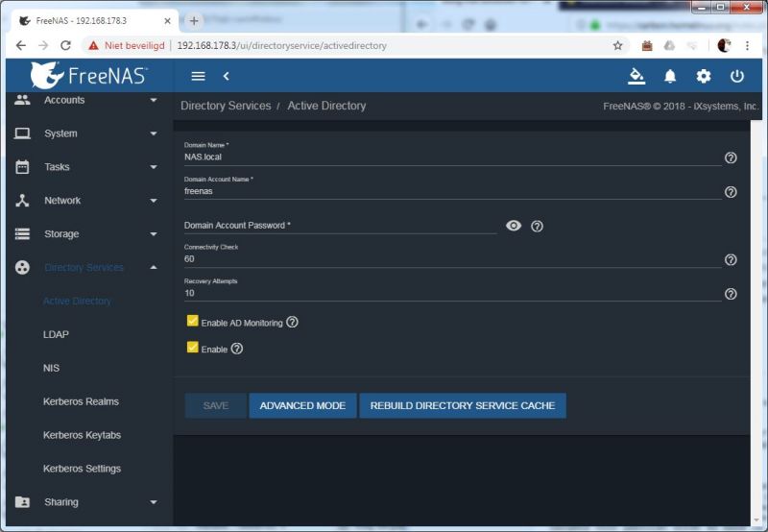The height and width of the screenshot is (532, 768).
Task: Open help for Enable AD Monitoring
Action: pos(292,322)
